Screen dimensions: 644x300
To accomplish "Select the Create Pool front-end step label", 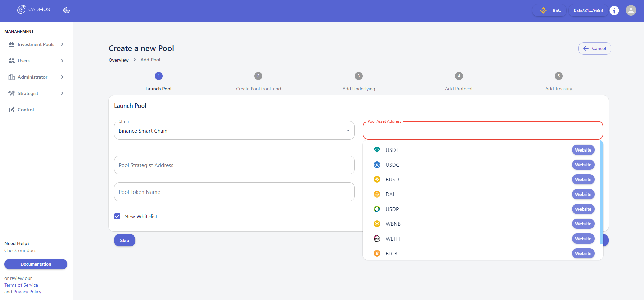I will (258, 89).
